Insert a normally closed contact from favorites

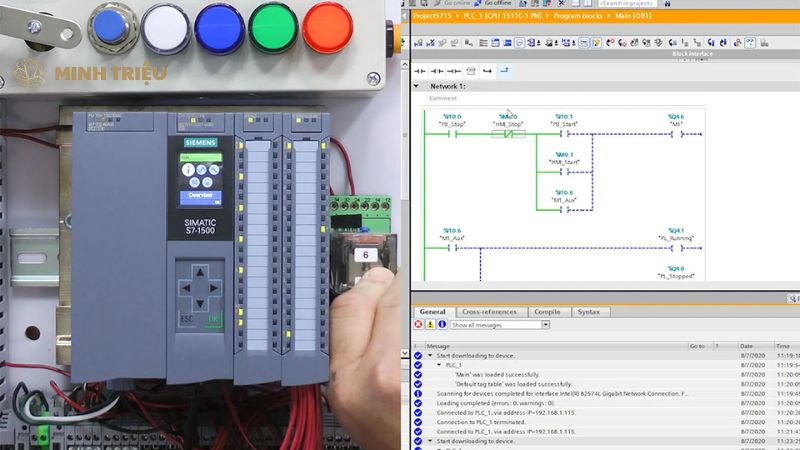coord(437,71)
